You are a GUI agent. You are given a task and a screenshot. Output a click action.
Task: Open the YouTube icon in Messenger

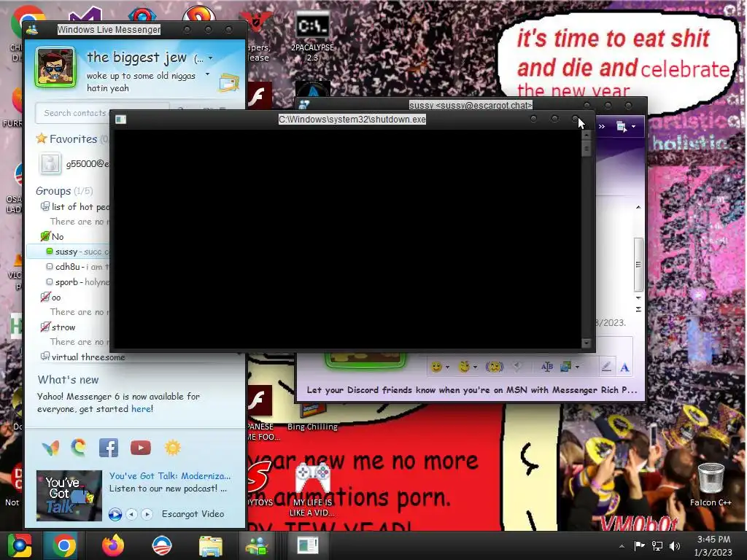point(141,448)
